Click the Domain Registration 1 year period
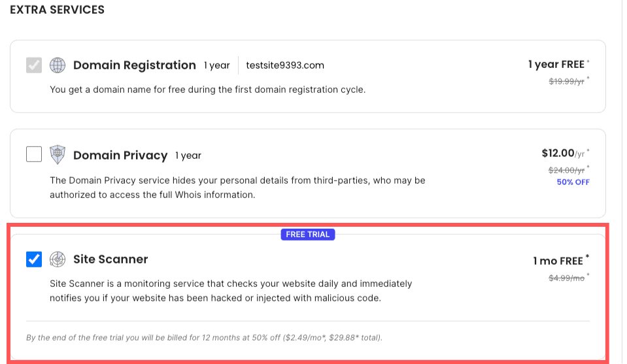The height and width of the screenshot is (364, 627). tap(216, 65)
